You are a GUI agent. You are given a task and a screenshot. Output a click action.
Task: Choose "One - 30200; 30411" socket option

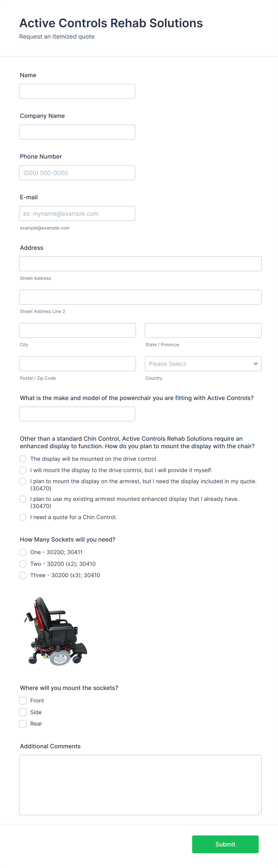click(22, 552)
